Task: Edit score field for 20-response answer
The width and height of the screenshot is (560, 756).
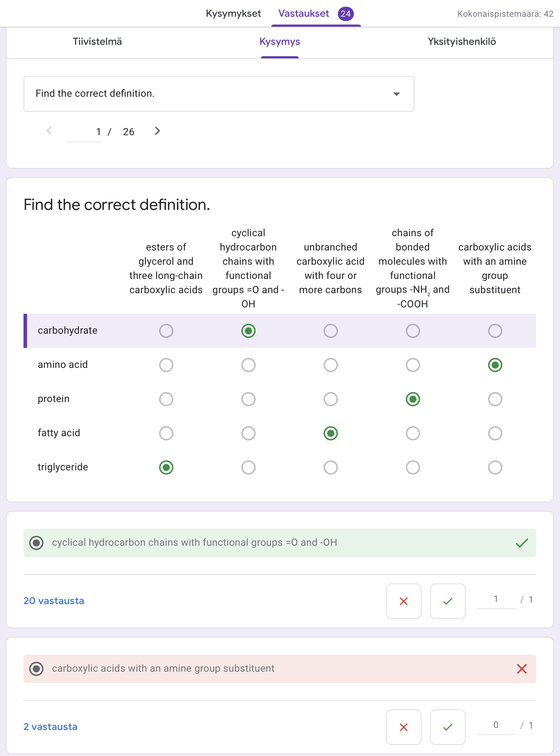Action: [495, 599]
